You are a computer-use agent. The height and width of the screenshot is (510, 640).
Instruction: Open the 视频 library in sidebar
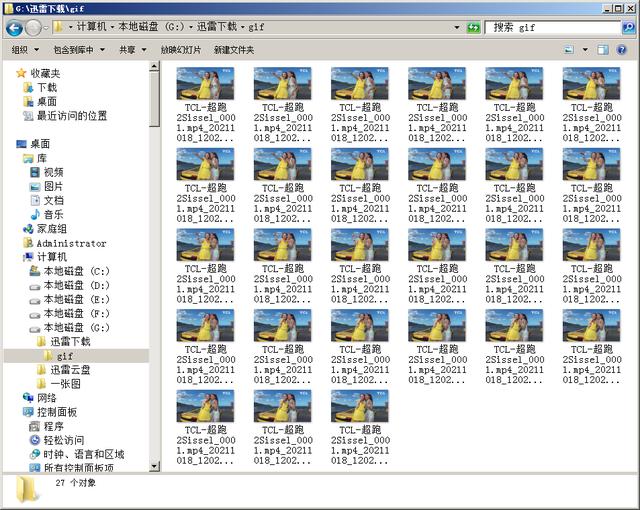[x=53, y=172]
